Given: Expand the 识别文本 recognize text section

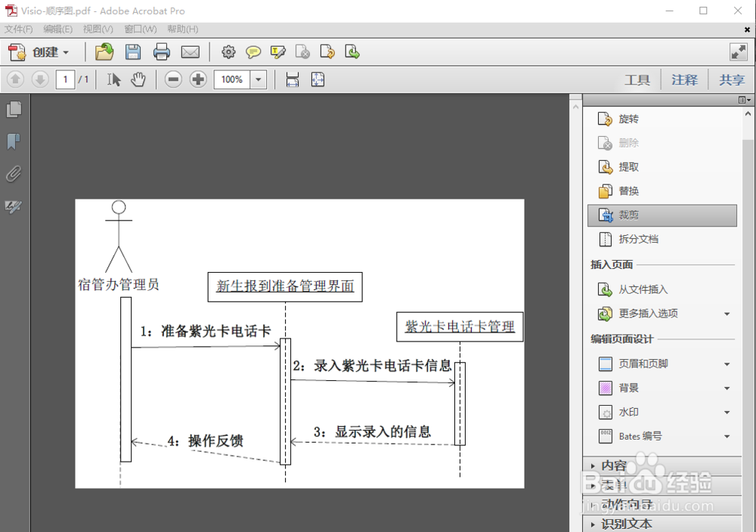Looking at the screenshot, I should point(662,524).
